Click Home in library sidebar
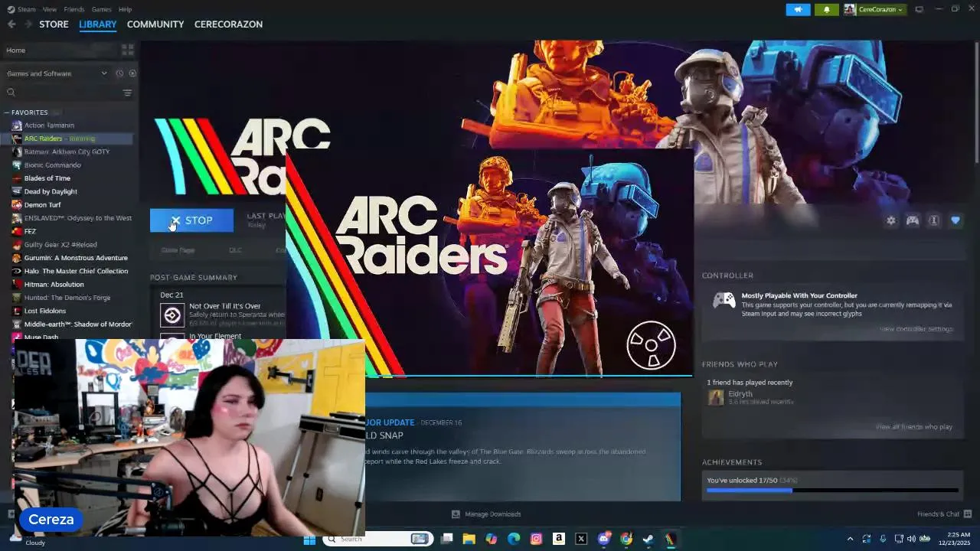The image size is (980, 551). click(16, 51)
